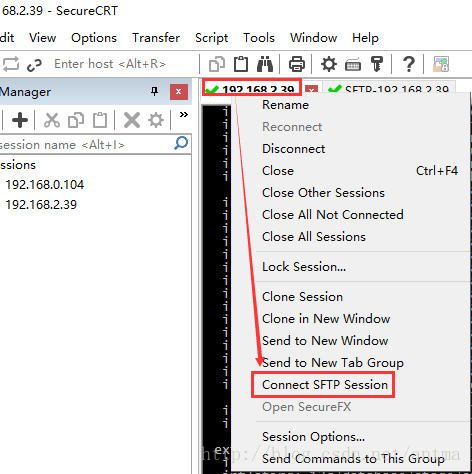This screenshot has height=474, width=472.
Task: Click the Properties gear in Session Manager
Action: [x=156, y=120]
